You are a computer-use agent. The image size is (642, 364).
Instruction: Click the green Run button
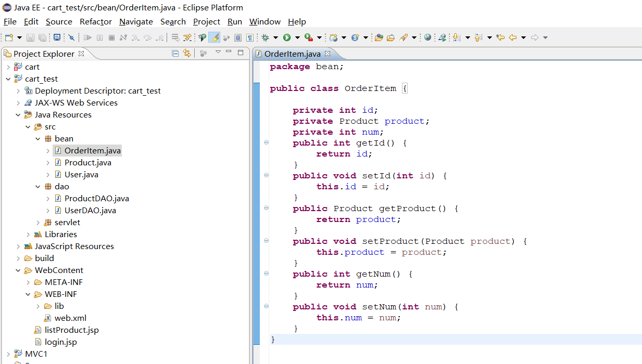tap(287, 37)
